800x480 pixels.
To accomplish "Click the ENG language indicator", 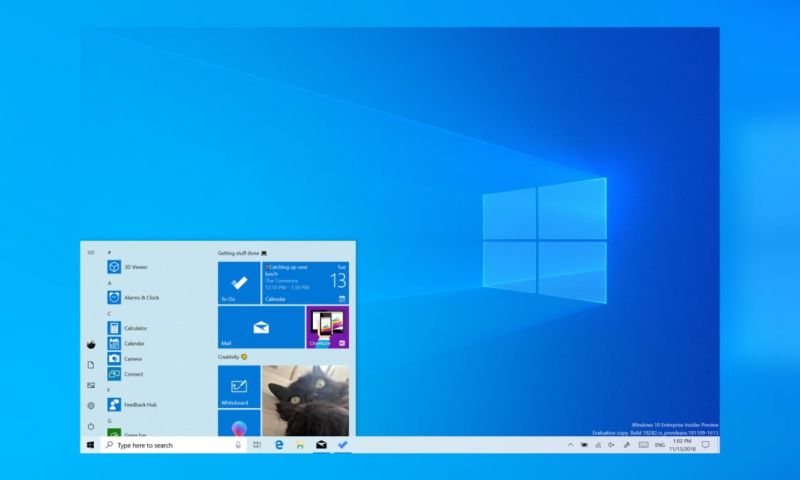I will [x=660, y=445].
